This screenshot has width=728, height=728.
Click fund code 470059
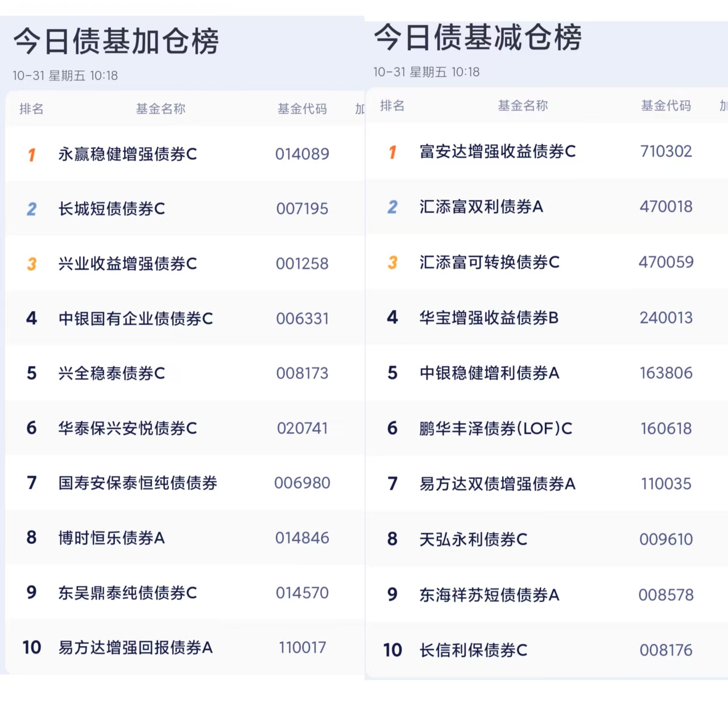pos(666,262)
